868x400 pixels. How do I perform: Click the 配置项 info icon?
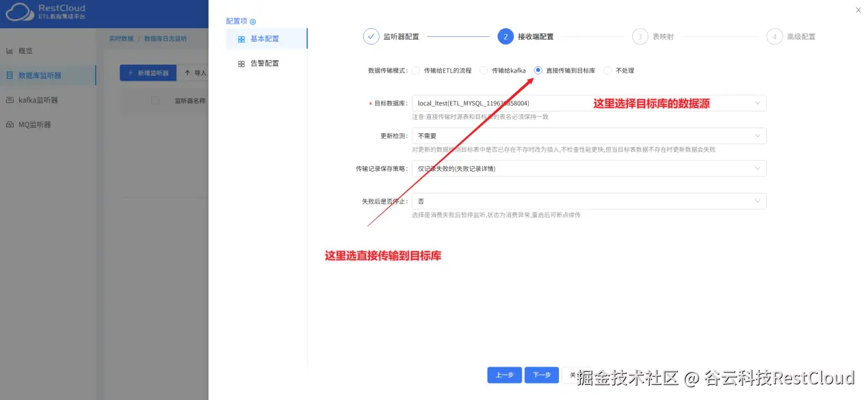click(252, 22)
